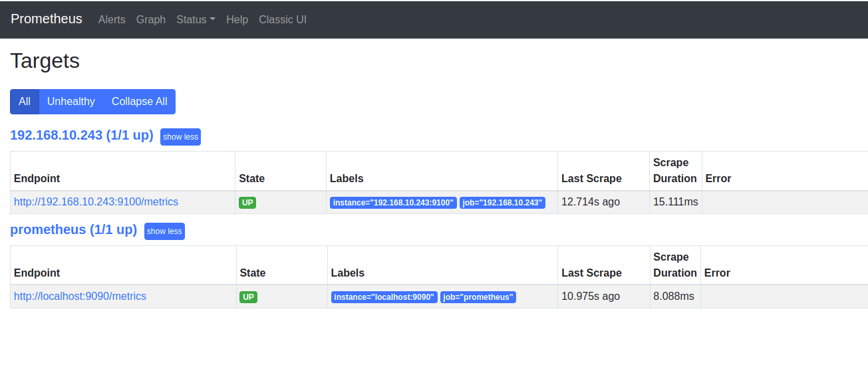The image size is (868, 365).
Task: Click Scrape Duration header in prometheus table
Action: click(675, 265)
